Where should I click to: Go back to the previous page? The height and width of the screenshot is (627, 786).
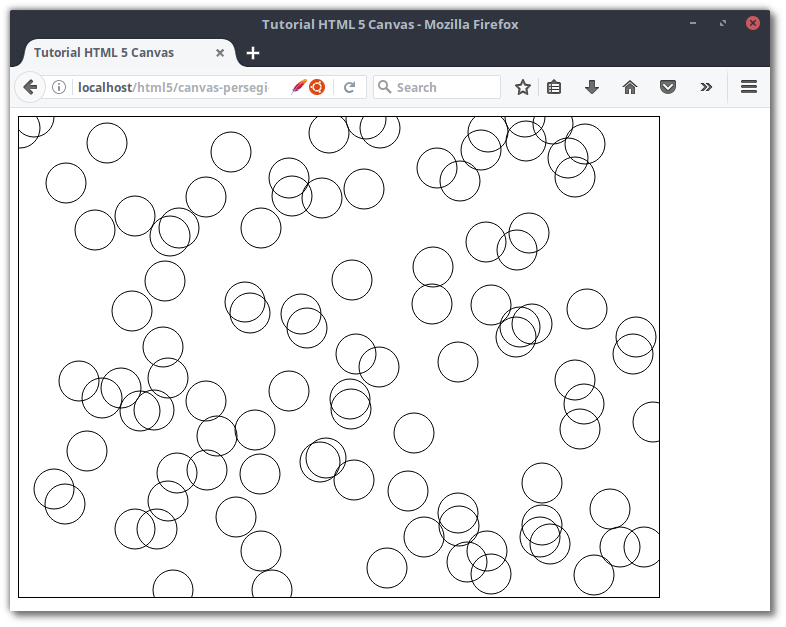point(30,87)
